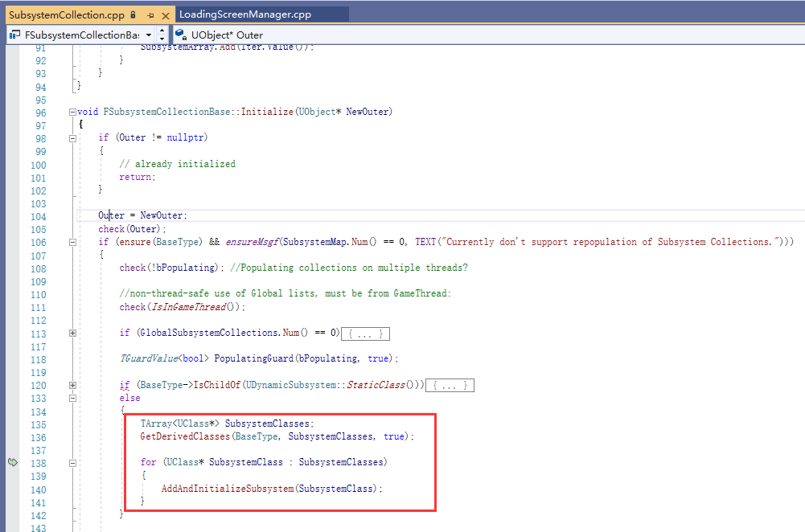
Task: Click the class scope icon in navigation bar
Action: click(15, 35)
